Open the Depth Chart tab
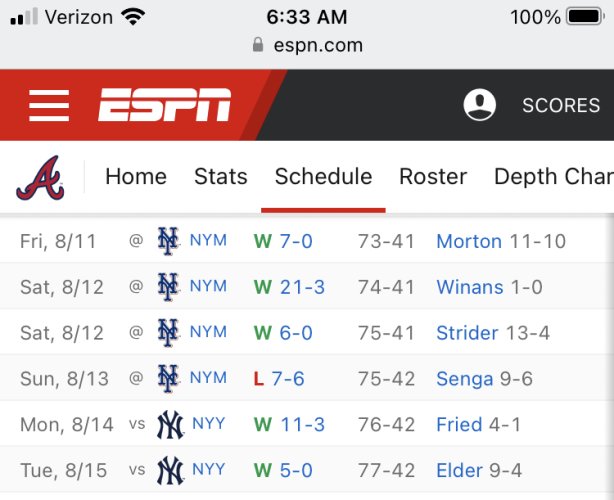 click(x=554, y=177)
